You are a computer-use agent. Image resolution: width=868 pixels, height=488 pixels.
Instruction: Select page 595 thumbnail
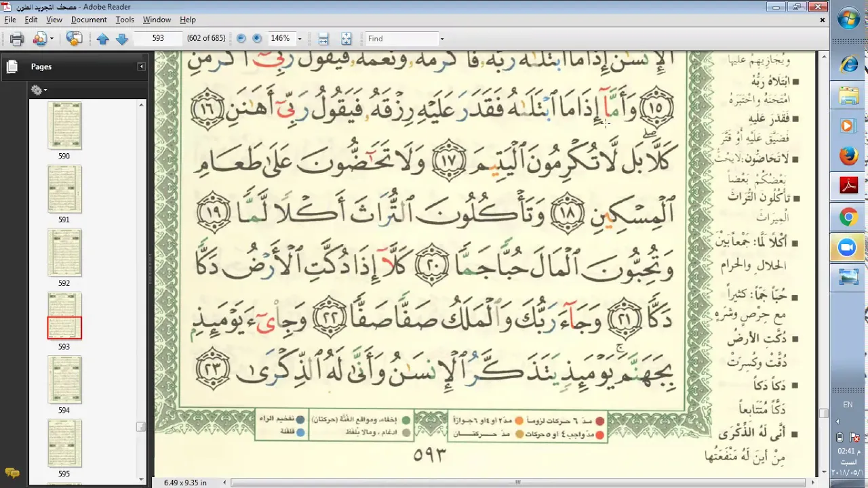pyautogui.click(x=64, y=443)
